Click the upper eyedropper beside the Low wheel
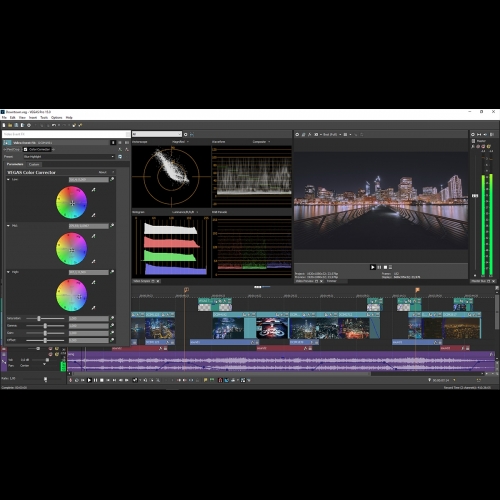500x500 pixels. click(x=94, y=190)
